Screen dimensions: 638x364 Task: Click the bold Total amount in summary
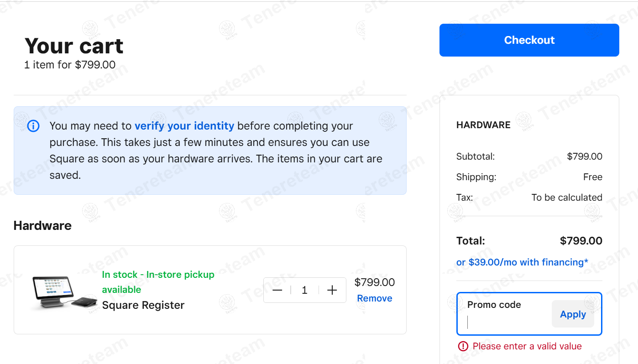coord(581,241)
